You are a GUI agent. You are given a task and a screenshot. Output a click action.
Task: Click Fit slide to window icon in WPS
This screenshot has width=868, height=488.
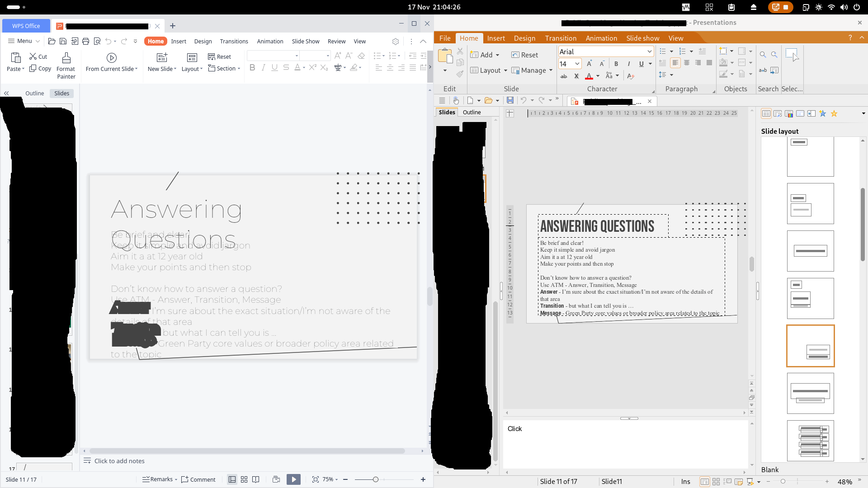(316, 479)
